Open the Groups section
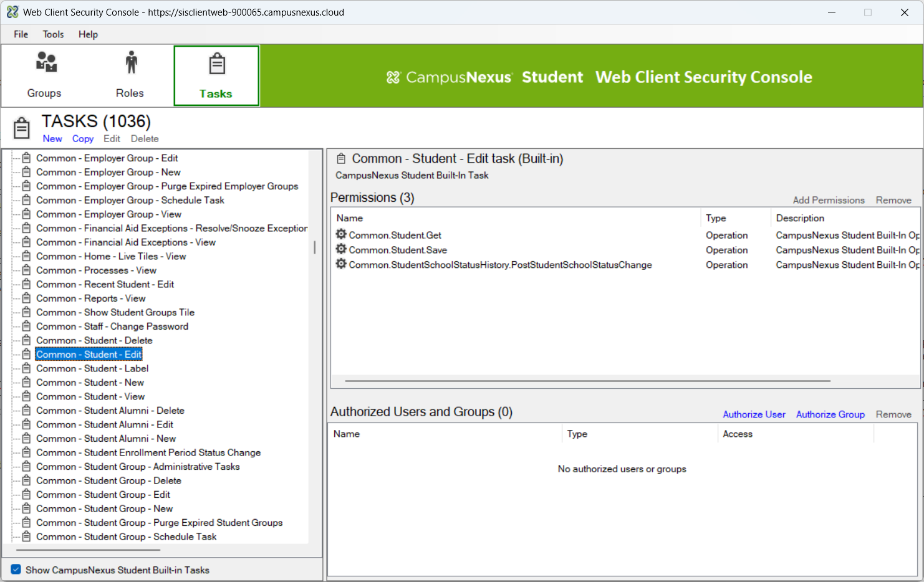 44,75
